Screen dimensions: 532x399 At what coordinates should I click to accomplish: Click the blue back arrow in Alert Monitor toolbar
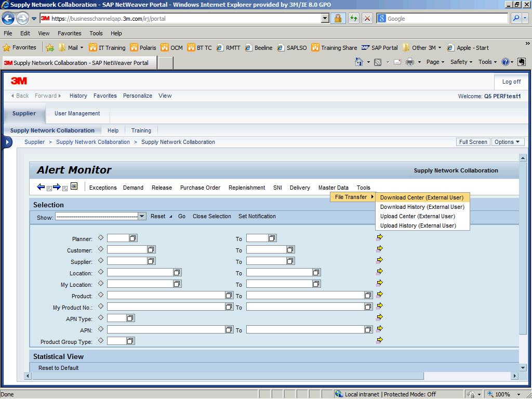41,187
